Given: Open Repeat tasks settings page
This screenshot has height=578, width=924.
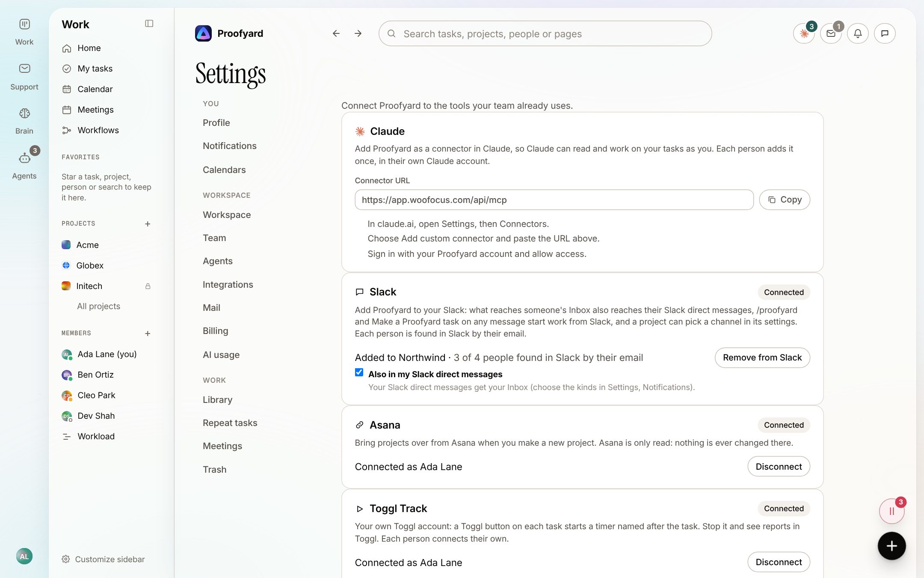Looking at the screenshot, I should click(230, 423).
